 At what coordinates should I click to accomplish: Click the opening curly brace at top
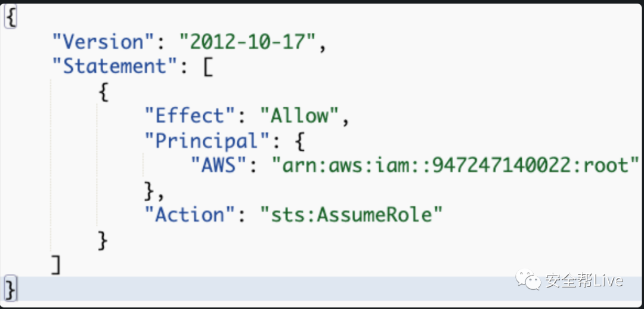[x=10, y=18]
